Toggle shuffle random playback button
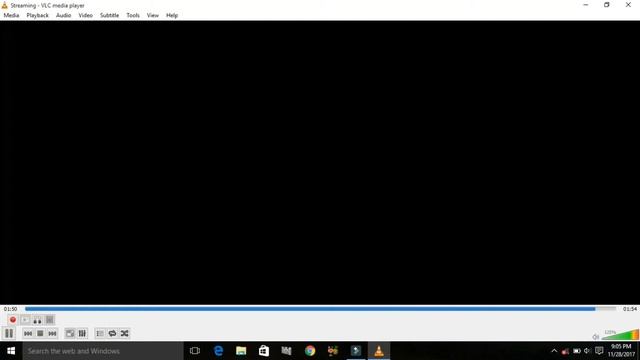640x360 pixels. click(124, 333)
